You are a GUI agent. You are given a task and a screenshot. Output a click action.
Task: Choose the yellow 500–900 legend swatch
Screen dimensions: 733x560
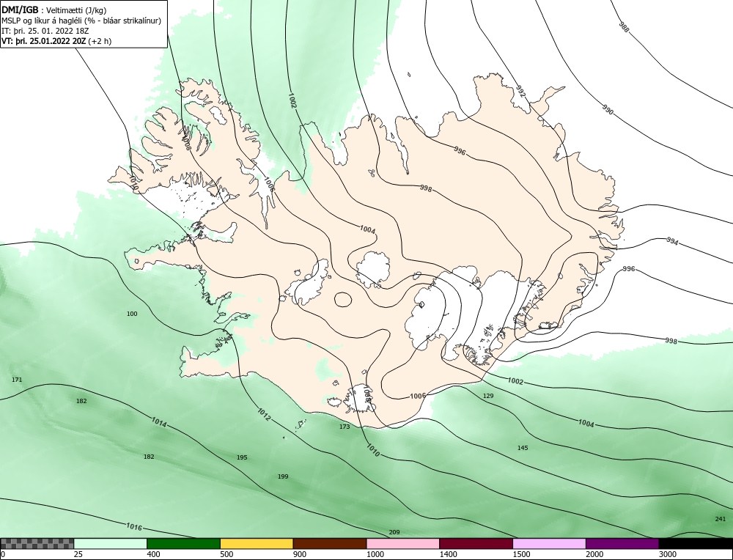coord(257,544)
